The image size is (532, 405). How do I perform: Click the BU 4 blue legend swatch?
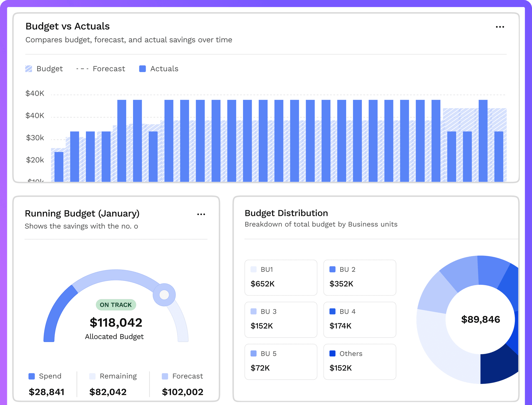pyautogui.click(x=332, y=311)
